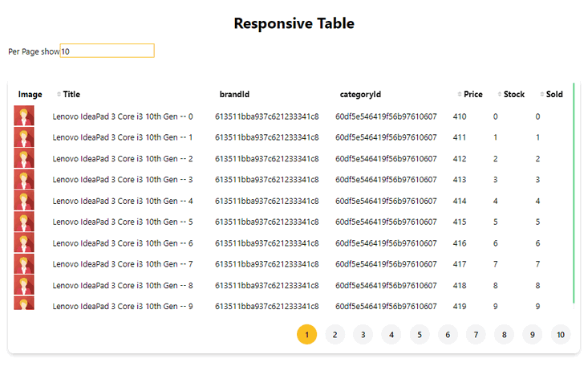The width and height of the screenshot is (588, 383).
Task: Click brandId cell in the price 410 row
Action: 266,116
